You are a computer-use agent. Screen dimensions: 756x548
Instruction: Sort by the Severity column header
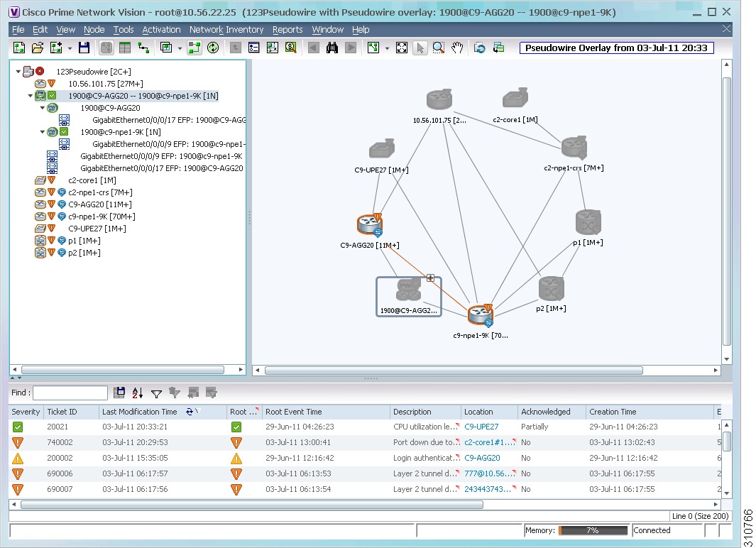coord(26,412)
